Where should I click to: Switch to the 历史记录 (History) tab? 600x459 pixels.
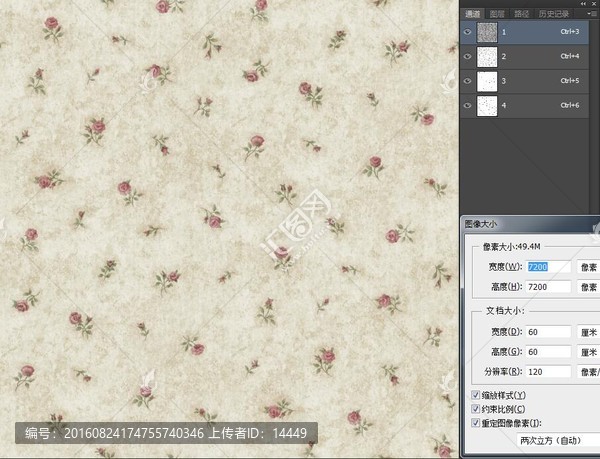click(x=554, y=14)
